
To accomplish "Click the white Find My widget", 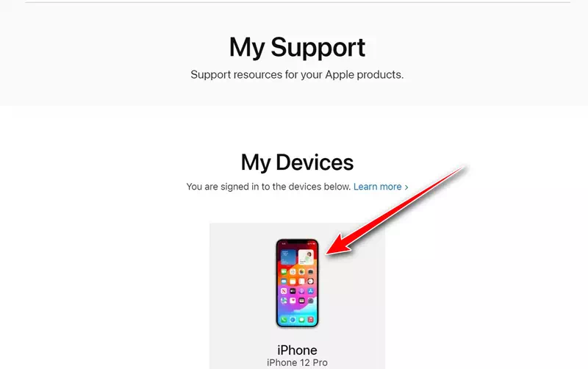I will [x=306, y=257].
